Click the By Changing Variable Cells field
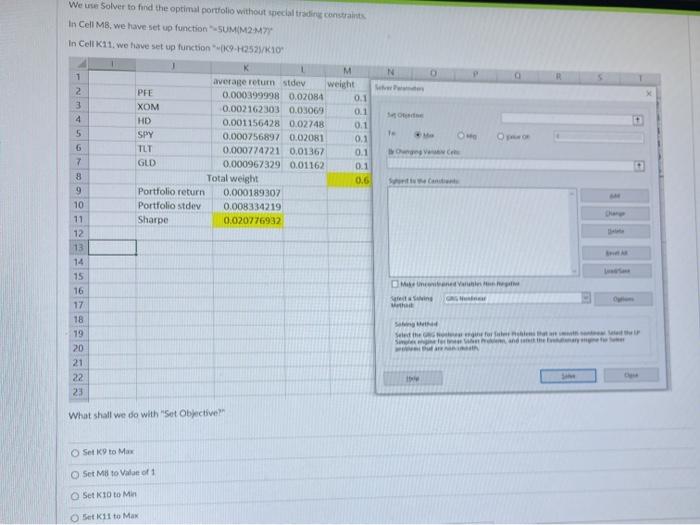Image resolution: width=700 pixels, height=525 pixels. [x=510, y=165]
